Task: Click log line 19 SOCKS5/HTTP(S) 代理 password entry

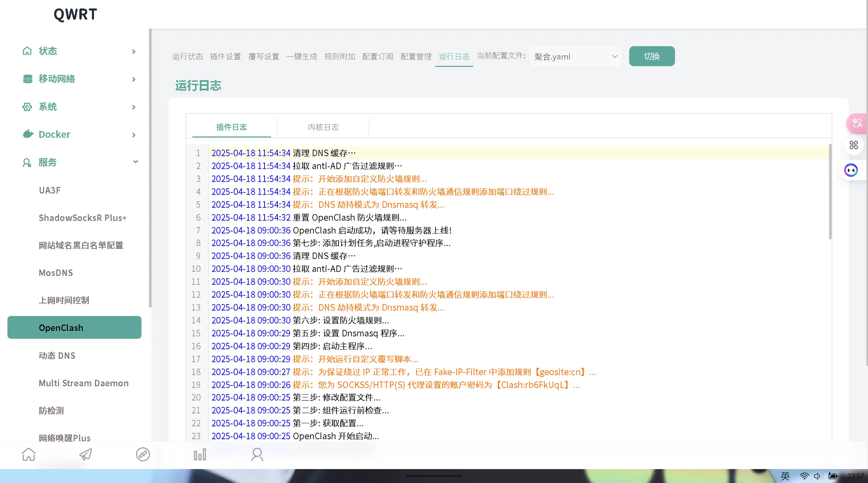Action: (395, 385)
